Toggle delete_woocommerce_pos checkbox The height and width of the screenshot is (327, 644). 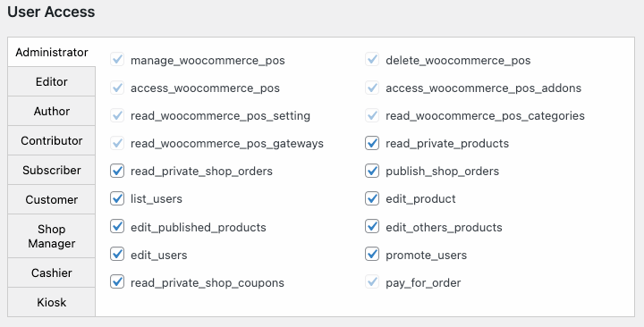tap(372, 60)
